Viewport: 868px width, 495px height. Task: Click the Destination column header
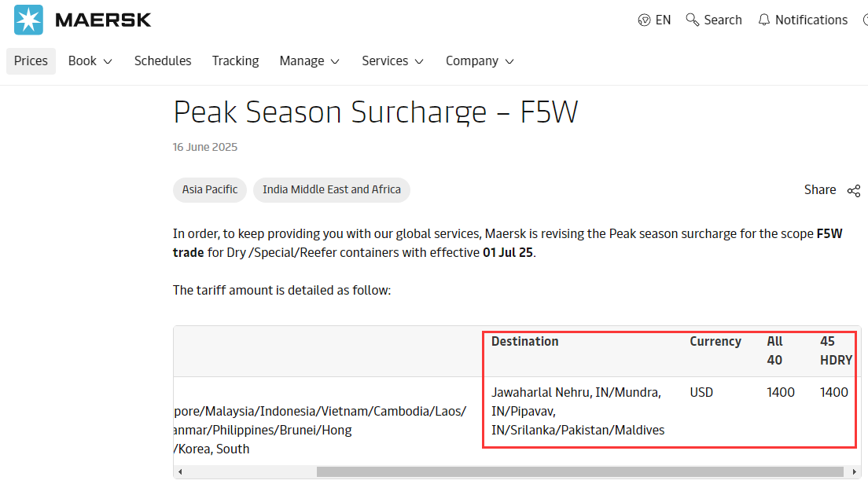coord(524,342)
